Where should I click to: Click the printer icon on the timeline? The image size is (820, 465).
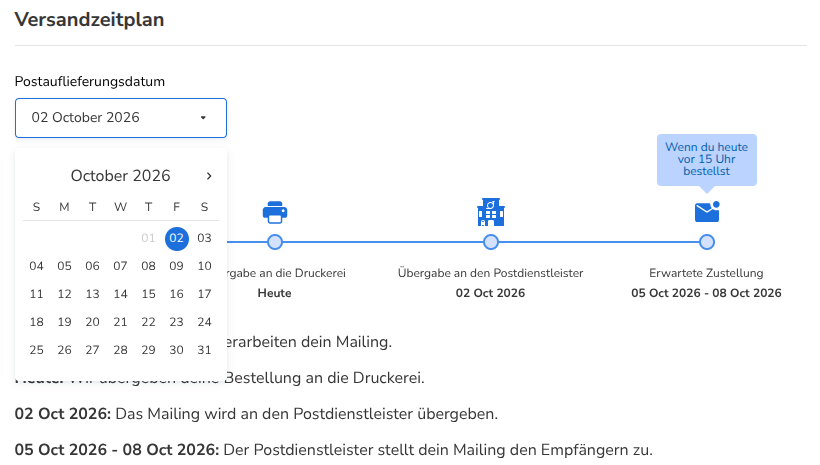coord(275,212)
